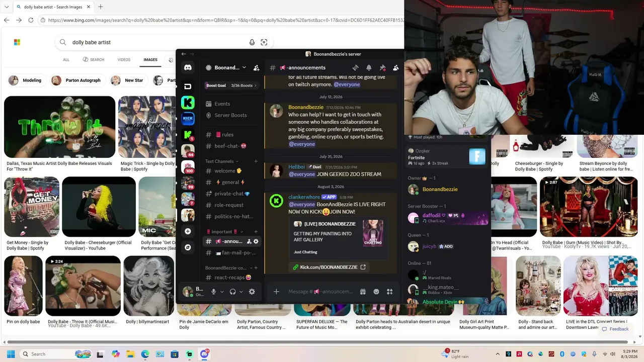Select the blue KICK server icon

188,119
